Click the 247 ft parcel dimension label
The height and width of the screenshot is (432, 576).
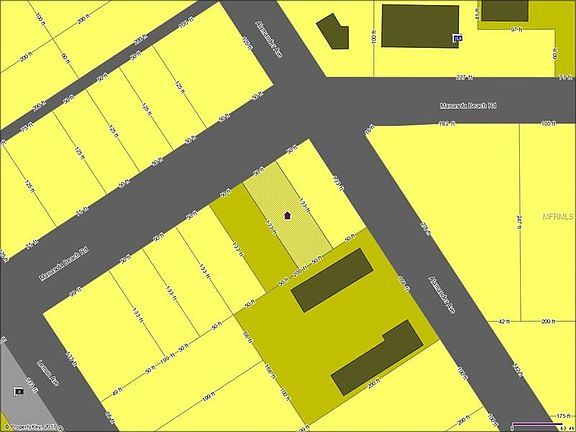point(519,222)
